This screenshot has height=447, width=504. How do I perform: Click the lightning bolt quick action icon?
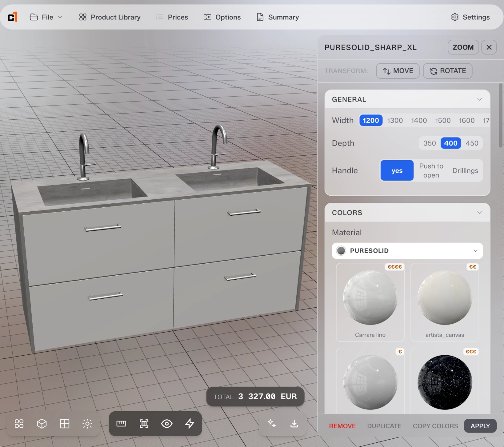click(190, 424)
